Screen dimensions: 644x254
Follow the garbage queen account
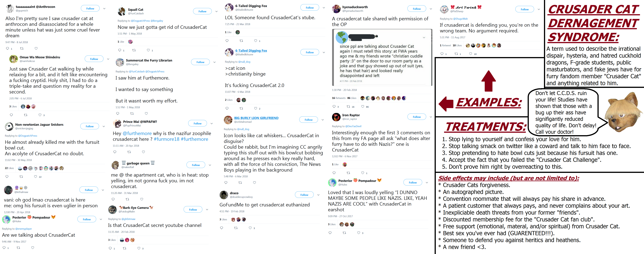(196, 165)
